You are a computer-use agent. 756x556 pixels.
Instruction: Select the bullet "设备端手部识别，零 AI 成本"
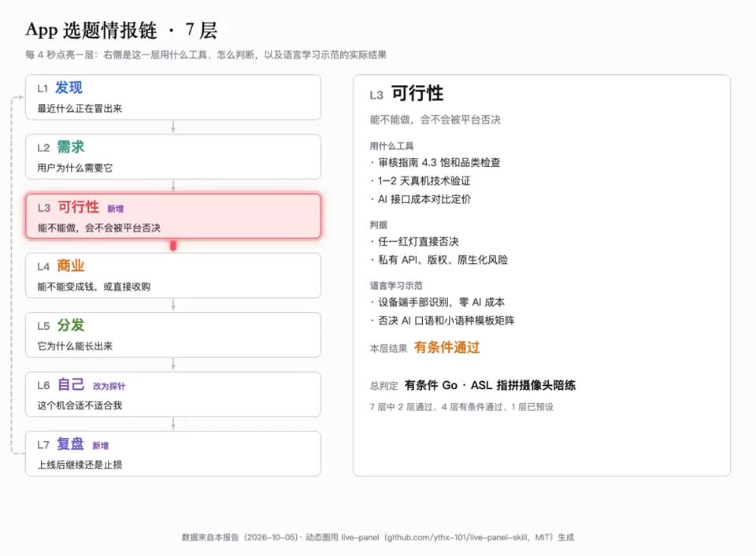(438, 303)
